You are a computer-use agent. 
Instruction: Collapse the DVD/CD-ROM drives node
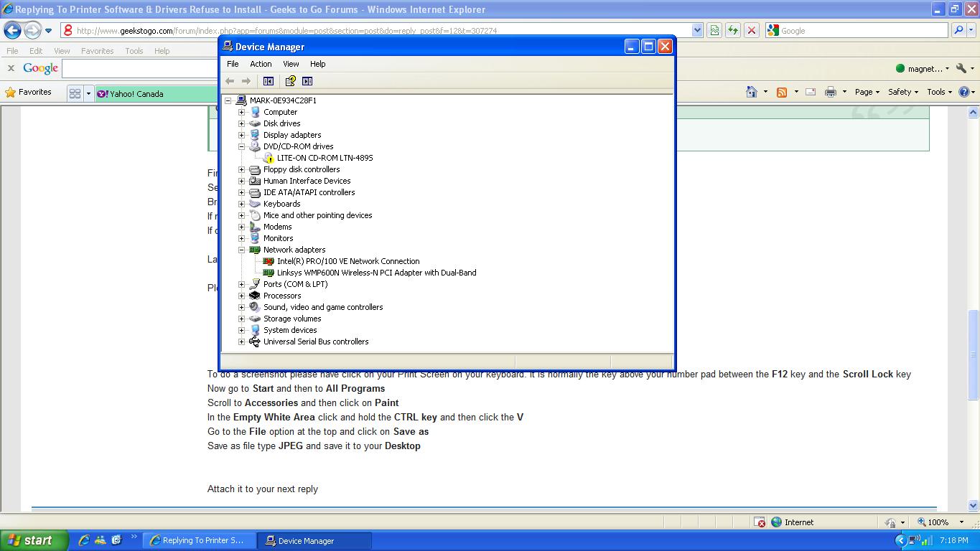pos(242,146)
